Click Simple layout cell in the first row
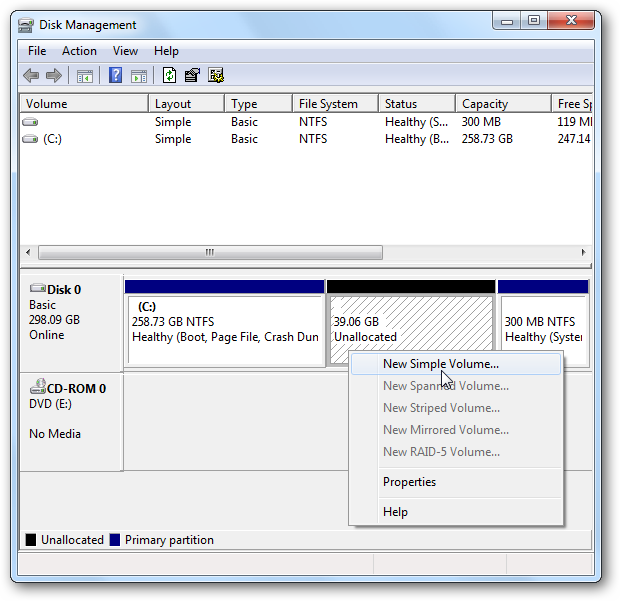Viewport: 620px width, 601px height. click(173, 122)
